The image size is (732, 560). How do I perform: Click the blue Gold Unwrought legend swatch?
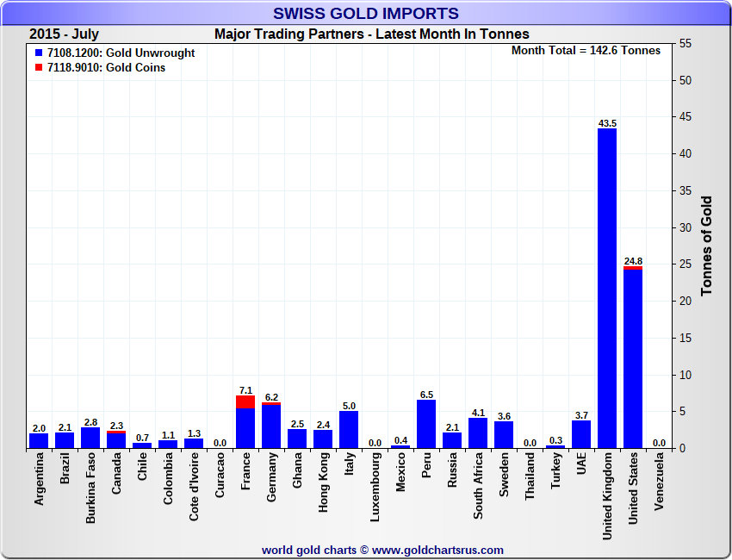38,53
